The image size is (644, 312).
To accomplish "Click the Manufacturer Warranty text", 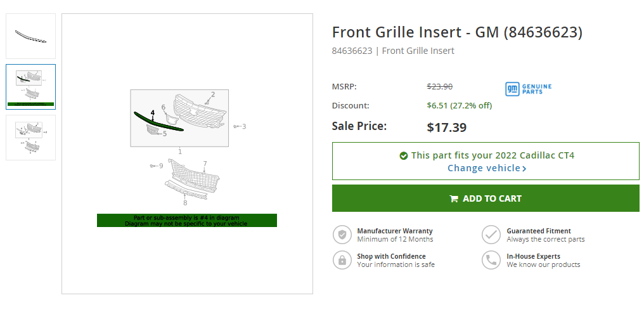I will pos(395,231).
